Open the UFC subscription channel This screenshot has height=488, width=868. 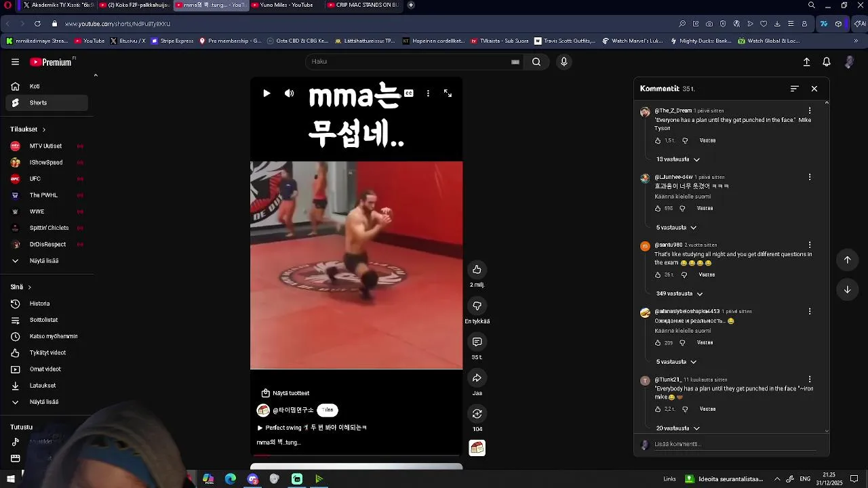point(47,179)
